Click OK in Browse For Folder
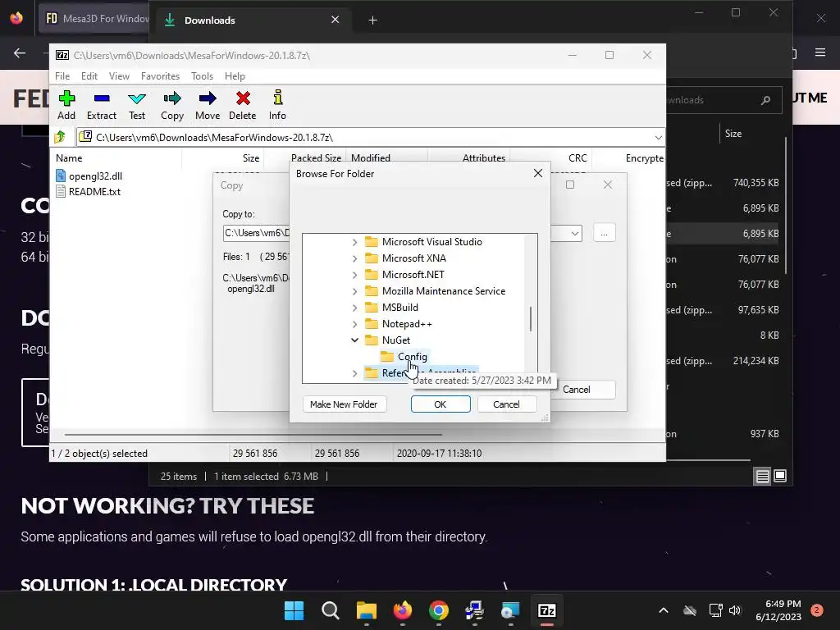 (441, 404)
